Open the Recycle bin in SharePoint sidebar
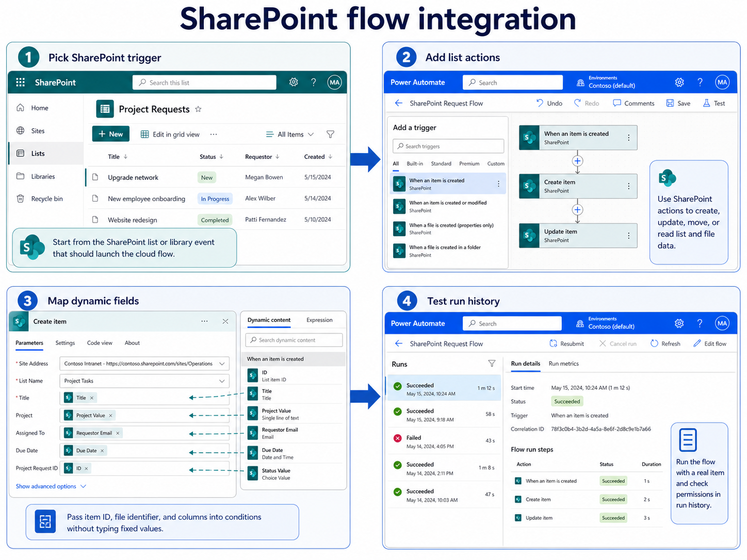The width and height of the screenshot is (747, 560). [x=46, y=199]
